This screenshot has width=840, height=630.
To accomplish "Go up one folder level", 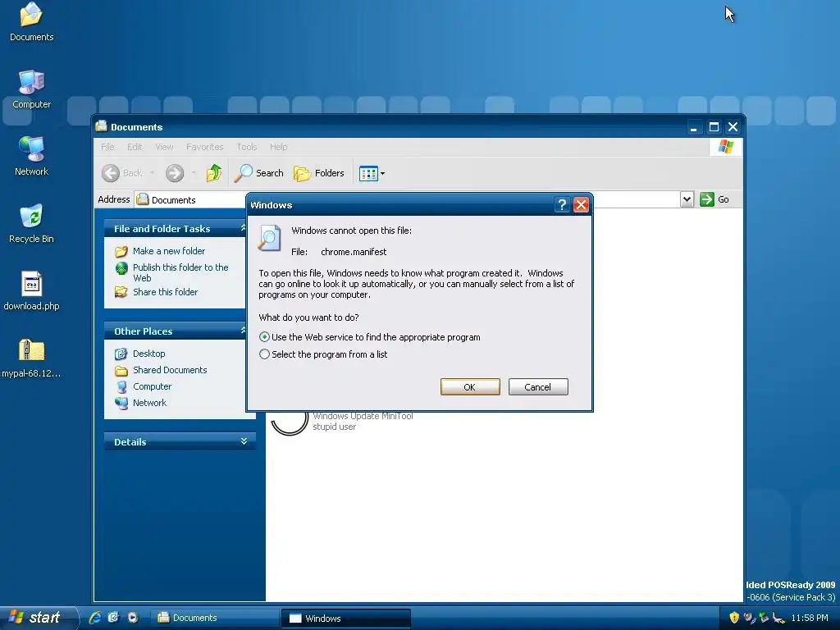I will [x=214, y=173].
